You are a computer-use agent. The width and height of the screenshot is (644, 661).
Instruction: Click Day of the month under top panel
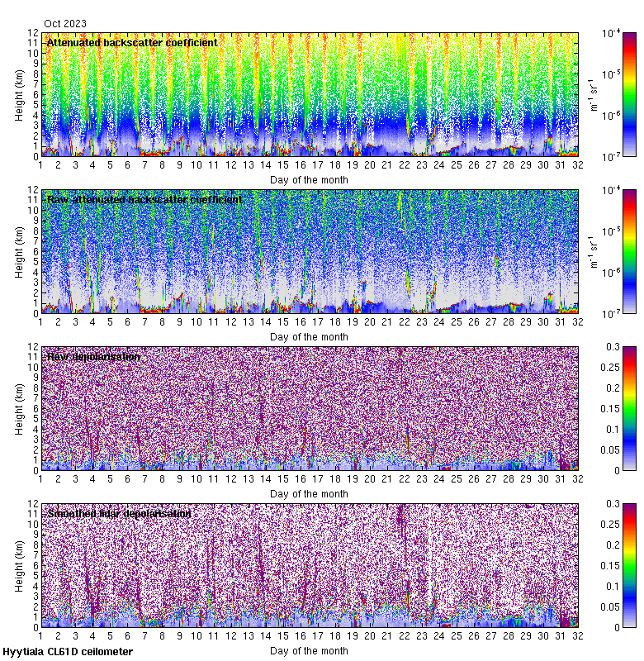click(x=309, y=179)
